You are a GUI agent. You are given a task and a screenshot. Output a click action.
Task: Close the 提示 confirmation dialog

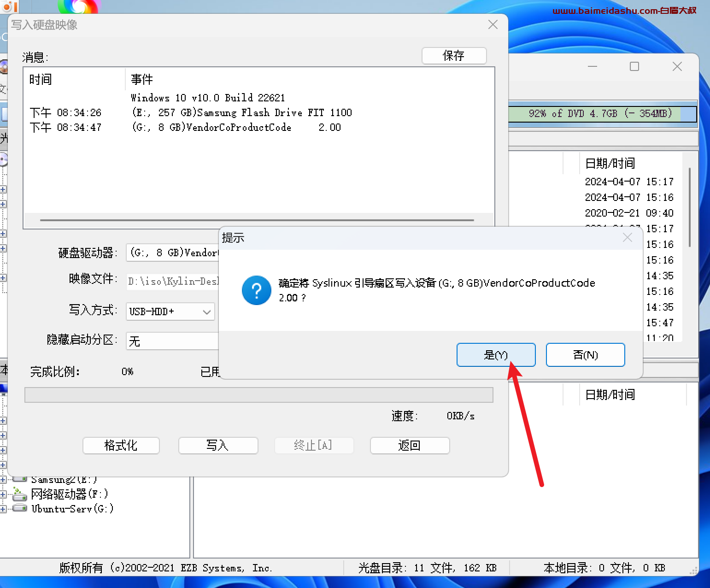pos(627,238)
